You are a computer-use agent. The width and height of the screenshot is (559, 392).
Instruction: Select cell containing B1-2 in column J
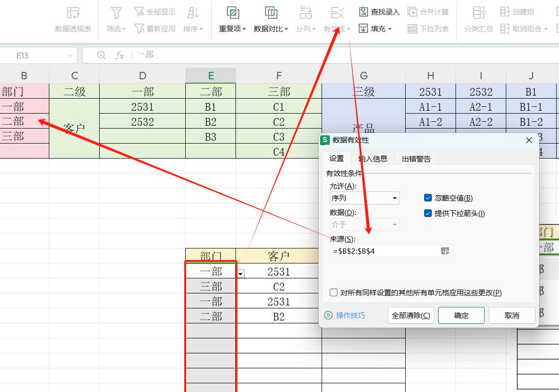531,121
